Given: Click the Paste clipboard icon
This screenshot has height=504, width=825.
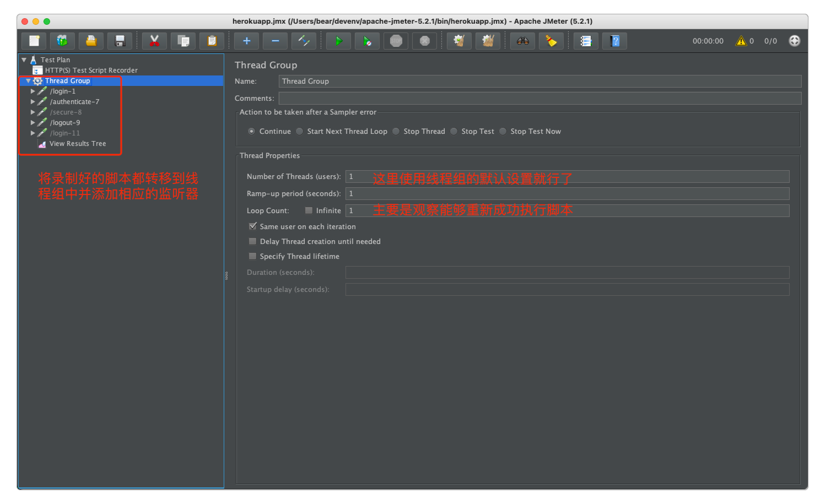Looking at the screenshot, I should coord(212,41).
